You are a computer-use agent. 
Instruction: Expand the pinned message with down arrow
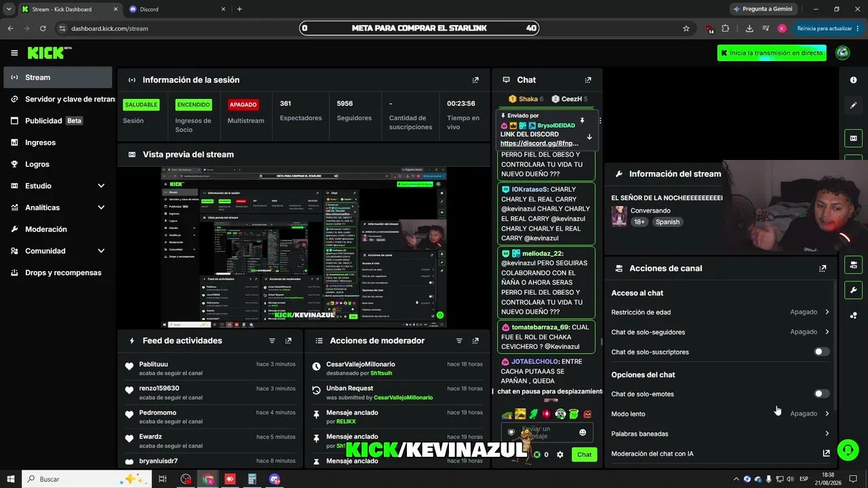[x=589, y=137]
